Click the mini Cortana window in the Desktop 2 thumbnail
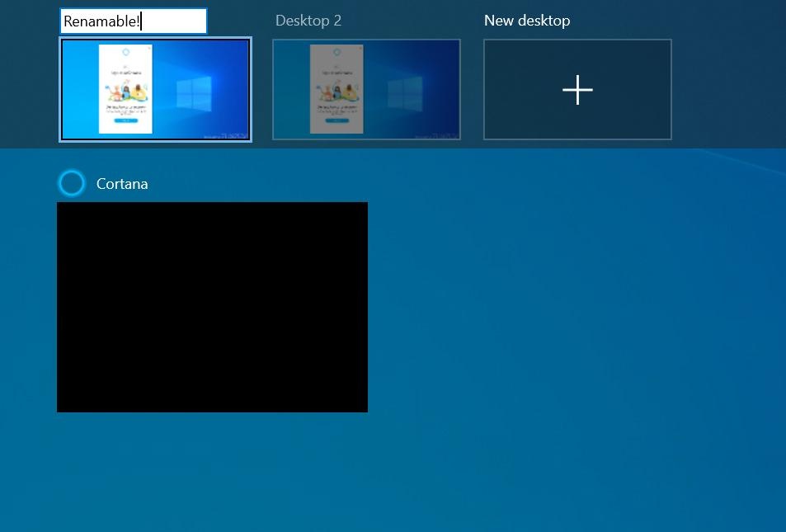Screen dimensions: 786x532 (337, 89)
